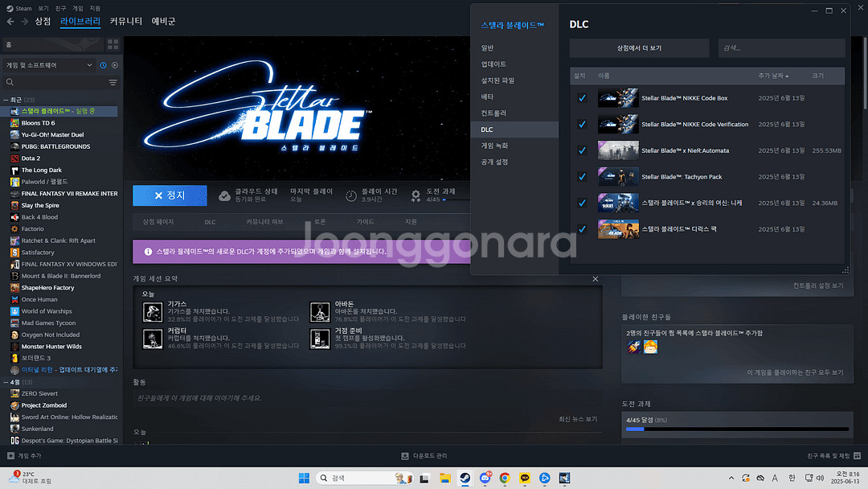Click 상점에서 더 보기 button
Viewport: 868px width, 489px height.
640,48
